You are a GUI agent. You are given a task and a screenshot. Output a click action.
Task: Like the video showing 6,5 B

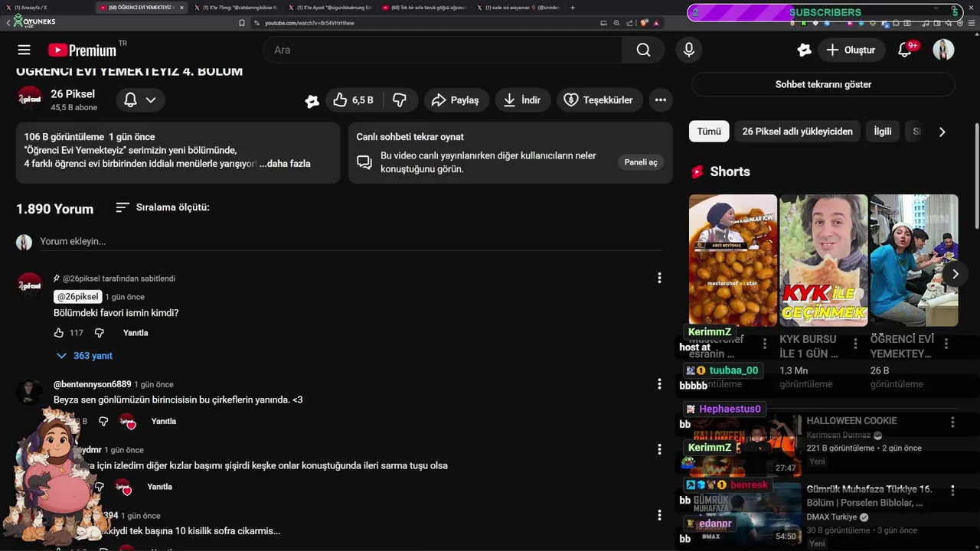click(353, 100)
